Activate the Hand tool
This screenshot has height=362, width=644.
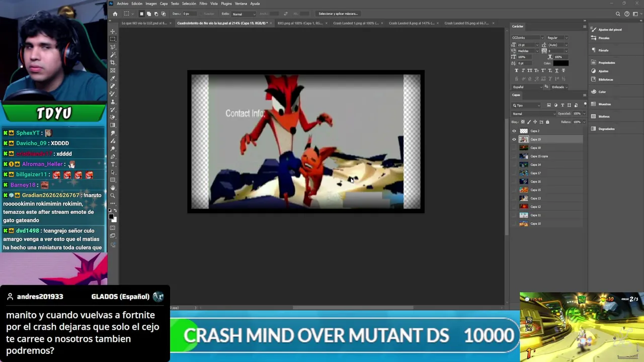pos(113,188)
